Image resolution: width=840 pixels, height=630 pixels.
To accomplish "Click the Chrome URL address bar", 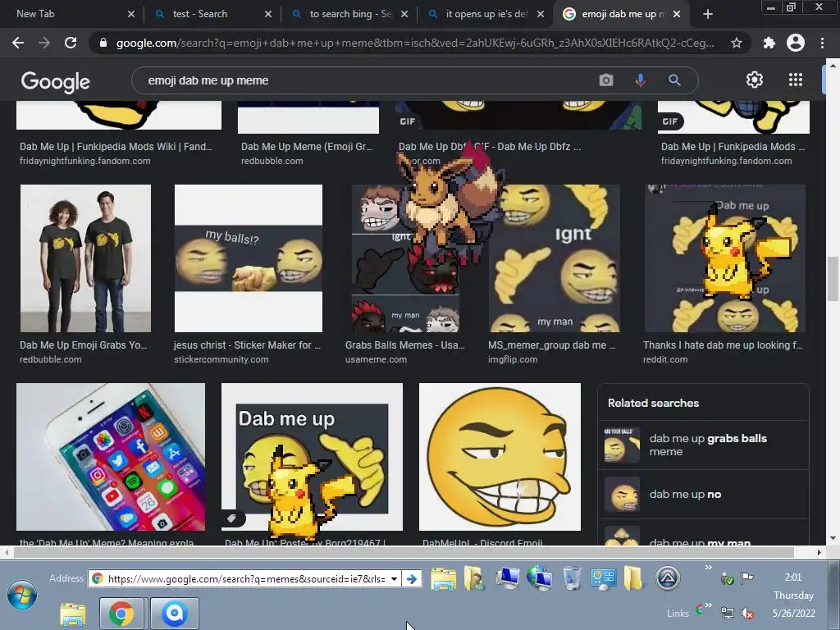I will point(415,43).
